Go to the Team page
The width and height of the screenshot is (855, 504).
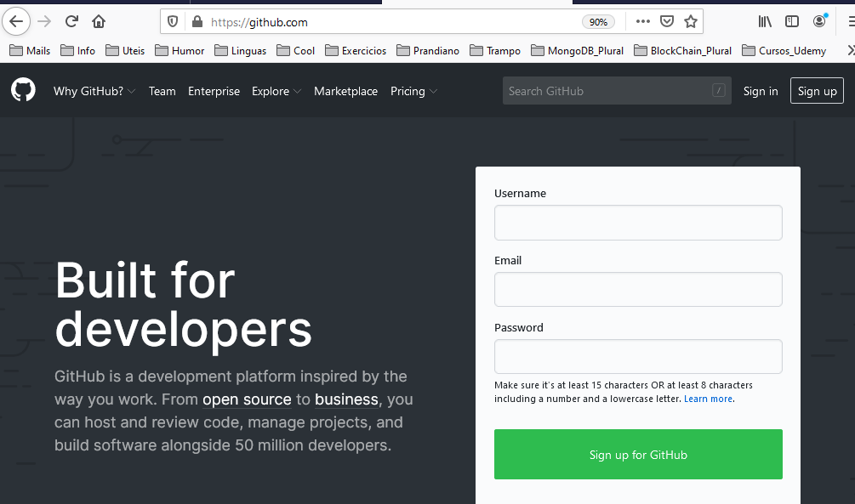pyautogui.click(x=162, y=91)
